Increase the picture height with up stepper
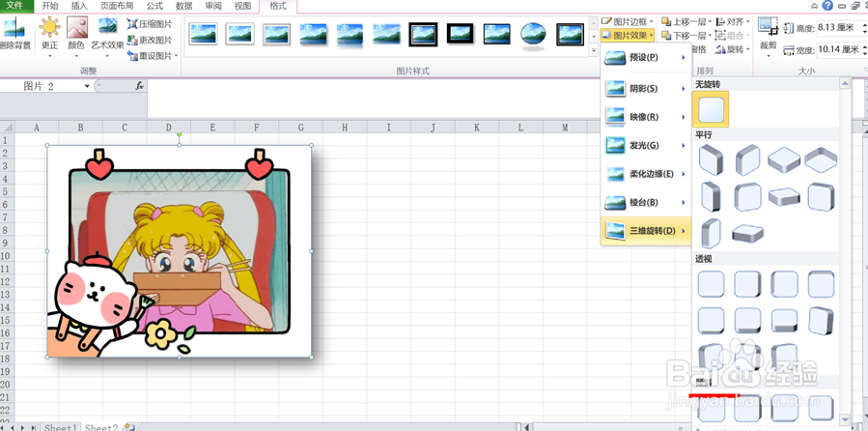The height and width of the screenshot is (431, 868). click(x=863, y=25)
